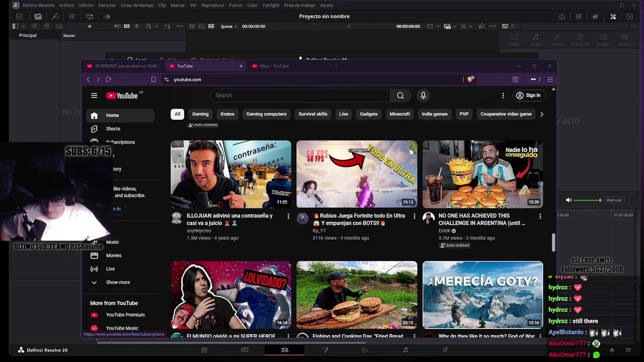Open the Metadata tag icon in DaVinci Resolve
644x362 pixels.
(x=596, y=16)
